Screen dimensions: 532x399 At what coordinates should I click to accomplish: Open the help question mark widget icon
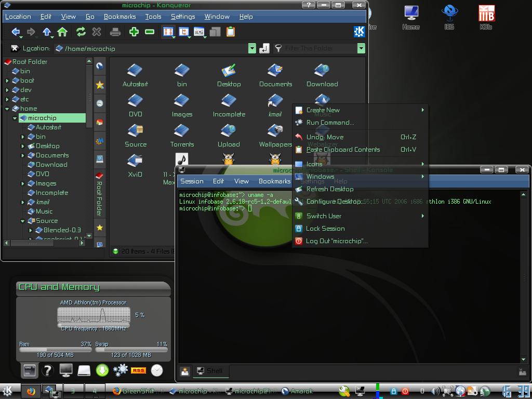click(47, 370)
